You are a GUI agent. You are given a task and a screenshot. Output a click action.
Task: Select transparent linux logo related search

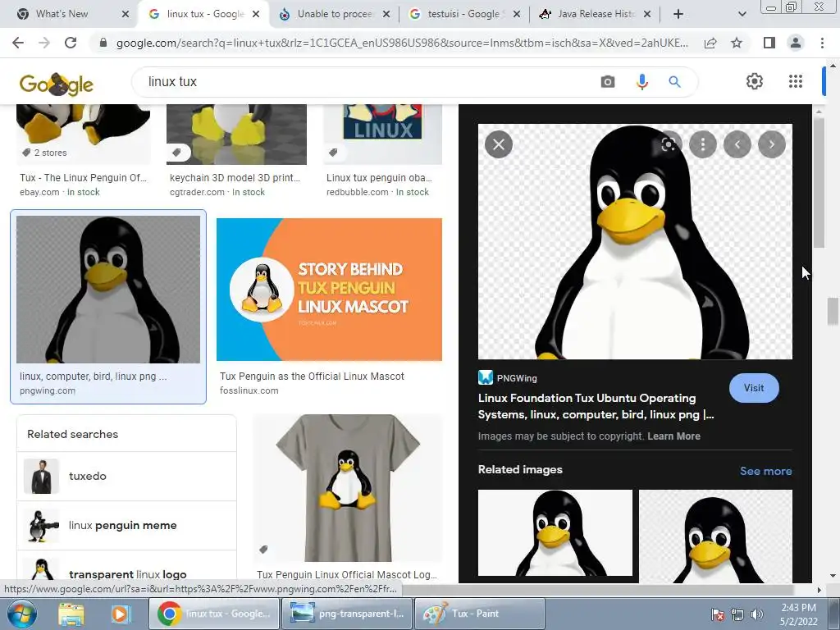[126, 568]
